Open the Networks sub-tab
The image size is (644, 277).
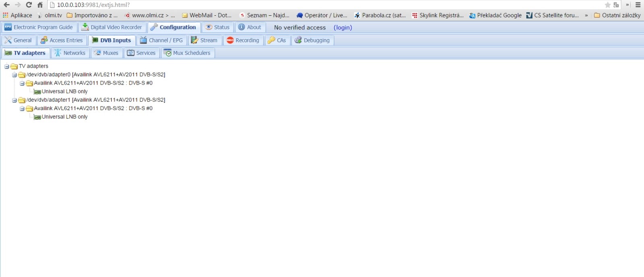pyautogui.click(x=70, y=53)
